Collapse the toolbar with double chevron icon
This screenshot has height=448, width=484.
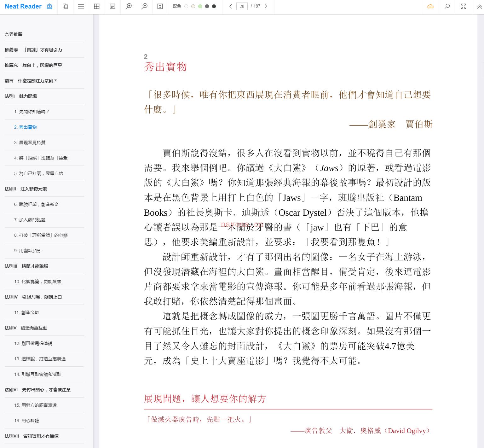(x=479, y=6)
